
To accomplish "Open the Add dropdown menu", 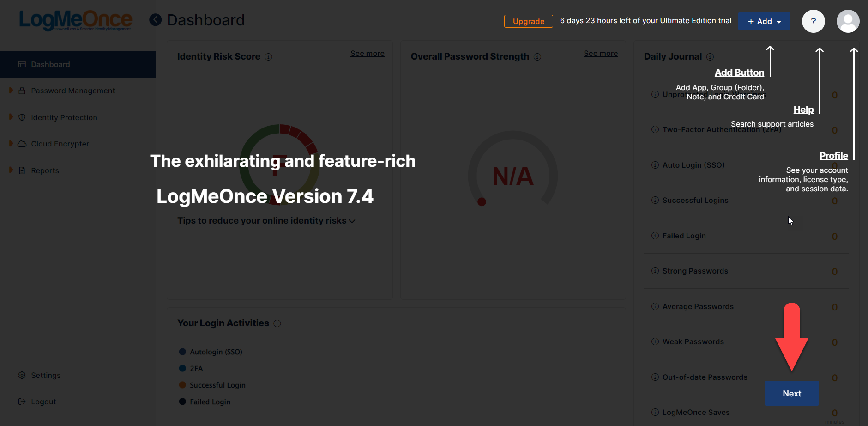I will 764,21.
